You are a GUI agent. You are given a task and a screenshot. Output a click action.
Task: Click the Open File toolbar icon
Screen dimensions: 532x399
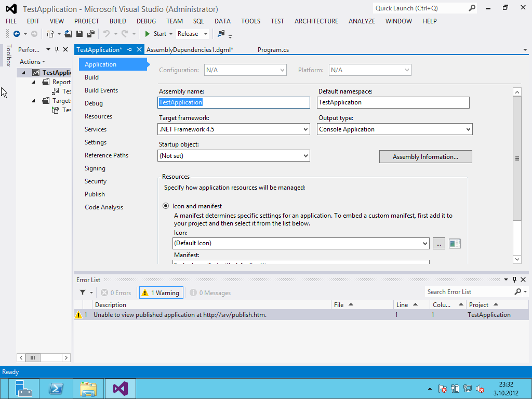click(x=68, y=34)
